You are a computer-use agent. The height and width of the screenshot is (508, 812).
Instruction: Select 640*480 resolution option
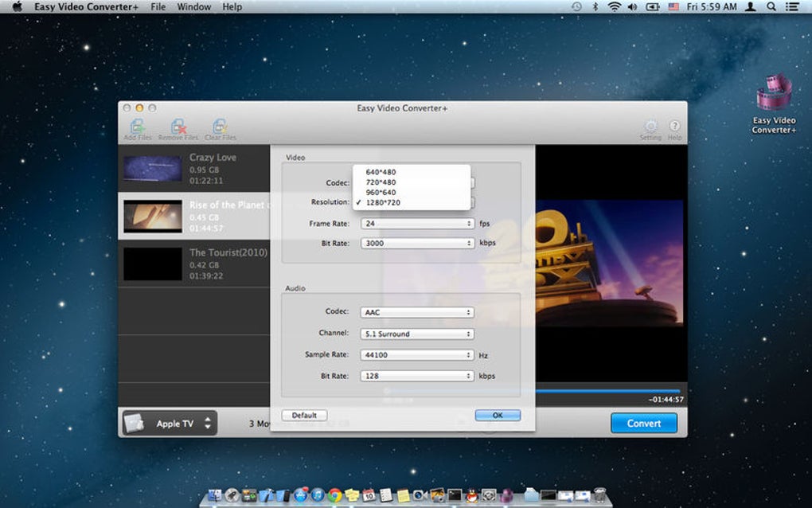point(381,172)
